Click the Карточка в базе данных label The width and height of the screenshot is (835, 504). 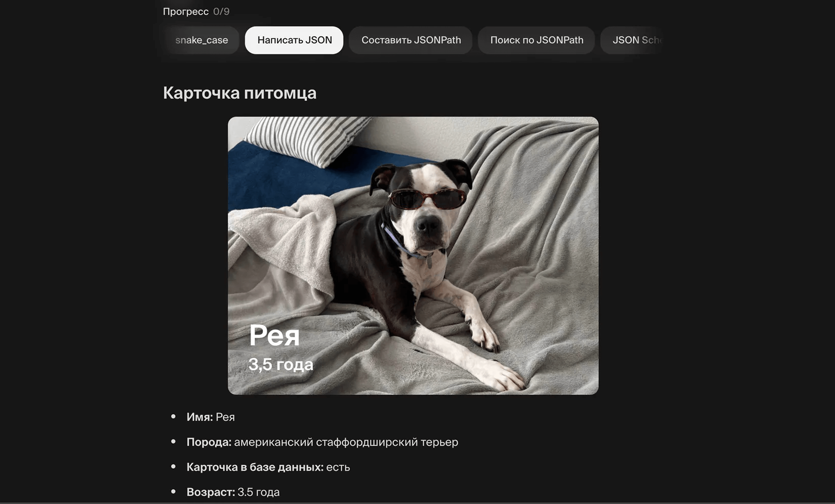[x=255, y=467]
